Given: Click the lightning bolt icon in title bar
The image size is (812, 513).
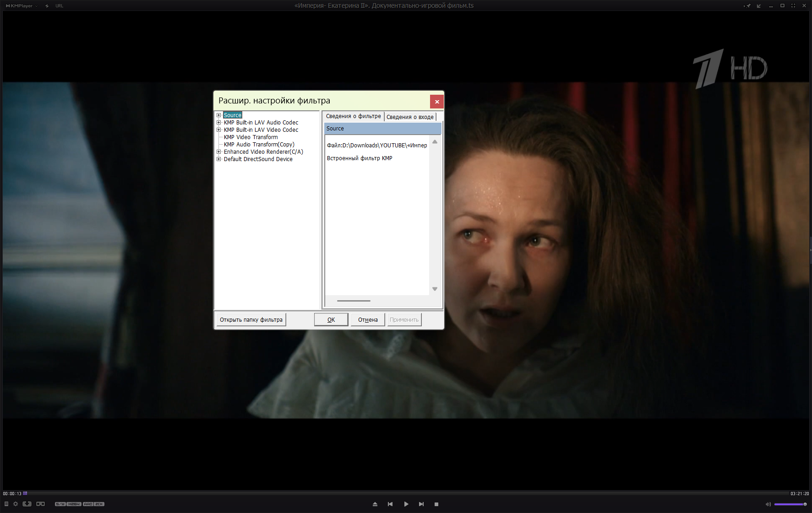Looking at the screenshot, I should [x=47, y=6].
